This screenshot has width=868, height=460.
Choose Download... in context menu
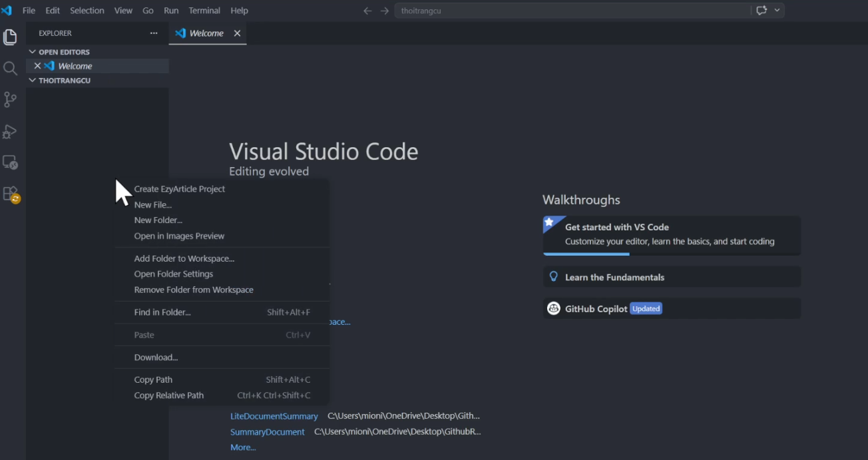point(222,357)
